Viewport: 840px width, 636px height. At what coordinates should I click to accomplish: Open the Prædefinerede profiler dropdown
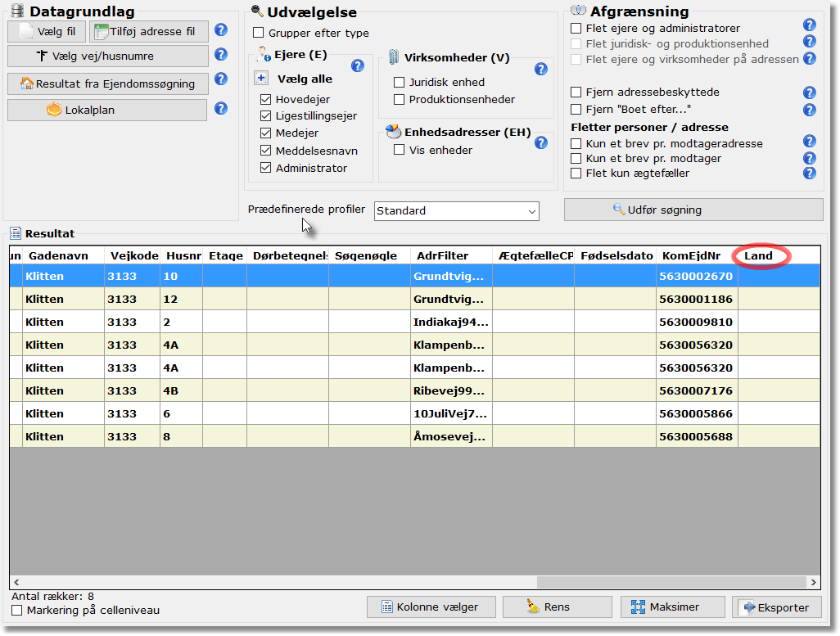(x=457, y=211)
